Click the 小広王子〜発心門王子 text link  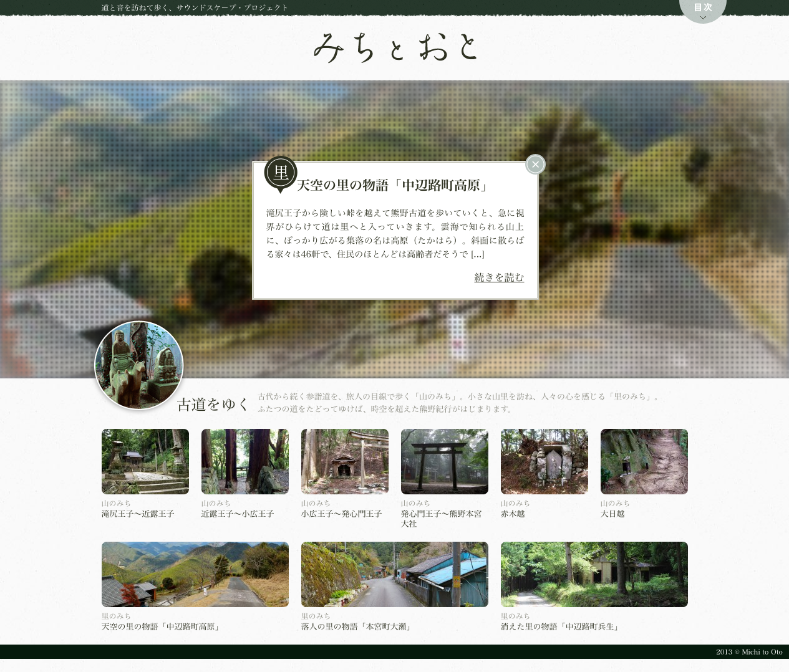click(x=342, y=514)
